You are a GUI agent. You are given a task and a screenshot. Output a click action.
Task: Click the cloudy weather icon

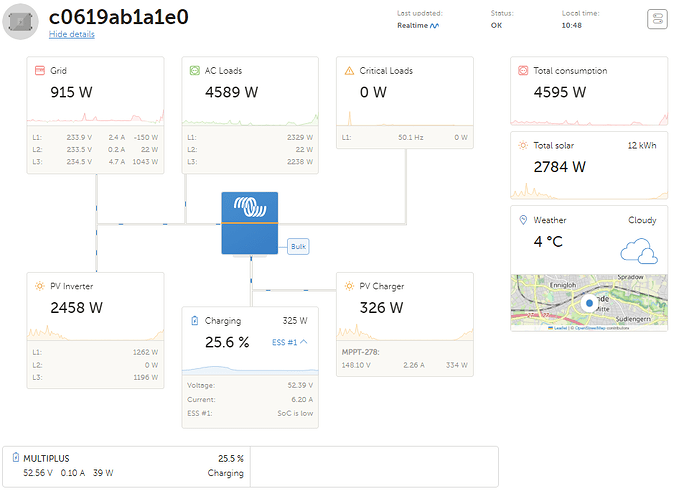tap(639, 251)
